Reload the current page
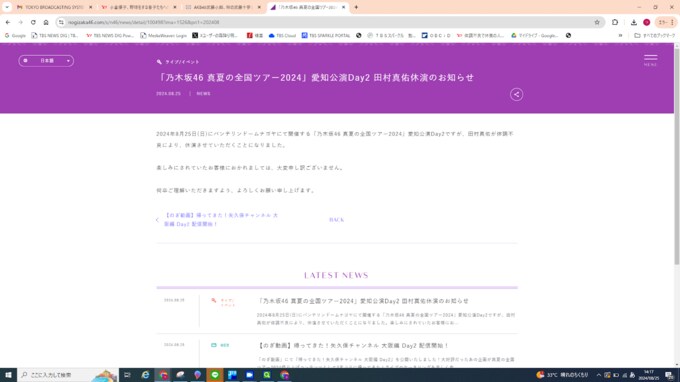680x382 pixels. pyautogui.click(x=33, y=22)
